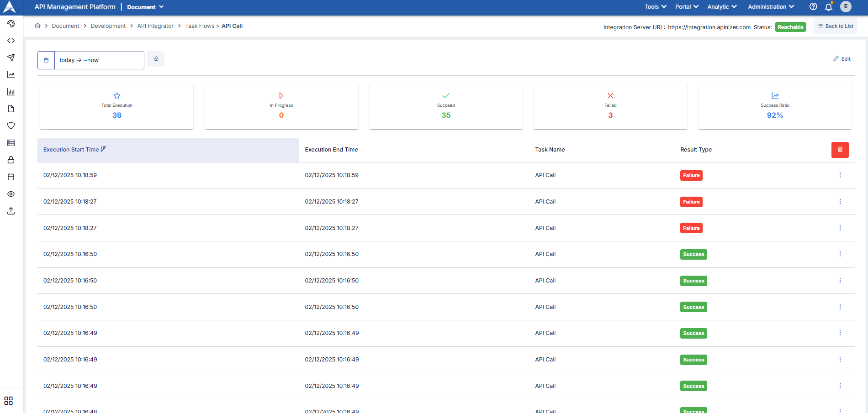868x413 pixels.
Task: Open notifications bell icon
Action: pyautogui.click(x=828, y=7)
